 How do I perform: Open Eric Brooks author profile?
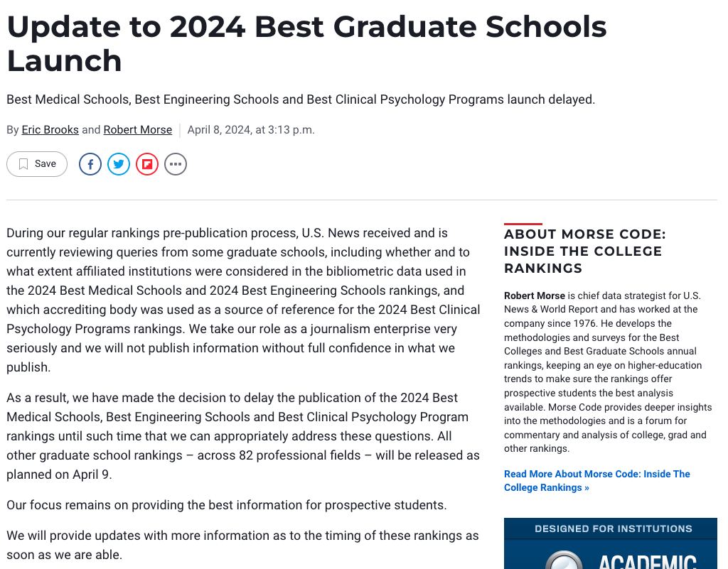pyautogui.click(x=50, y=129)
